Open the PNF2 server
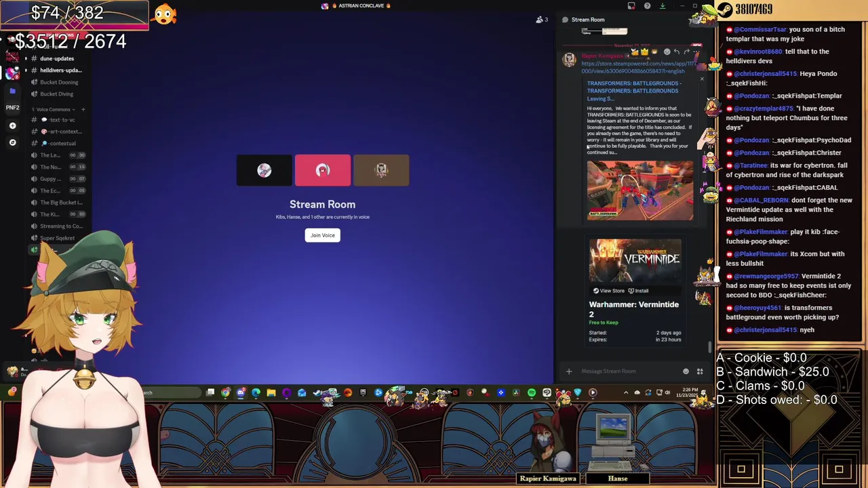Image resolution: width=868 pixels, height=488 pixels. tap(12, 107)
